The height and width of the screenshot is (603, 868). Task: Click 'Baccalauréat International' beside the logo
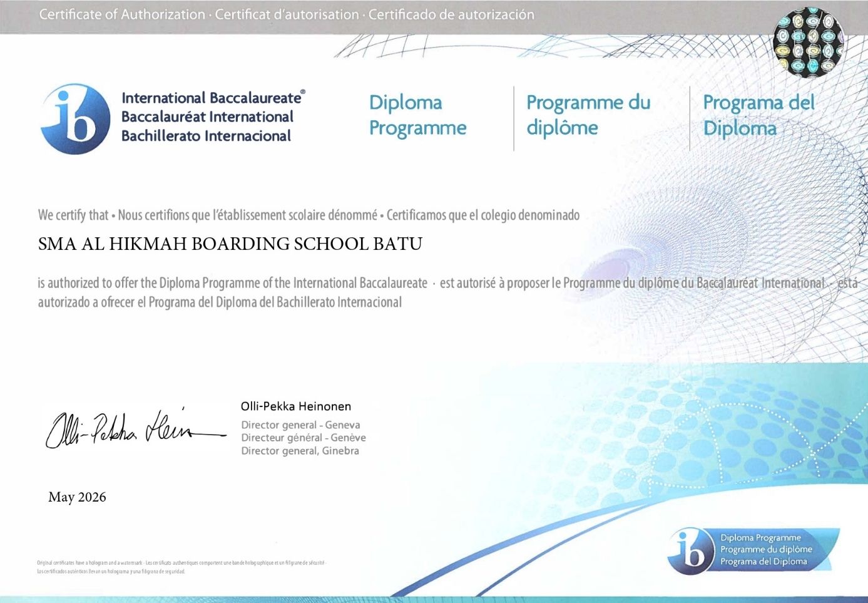pyautogui.click(x=207, y=116)
